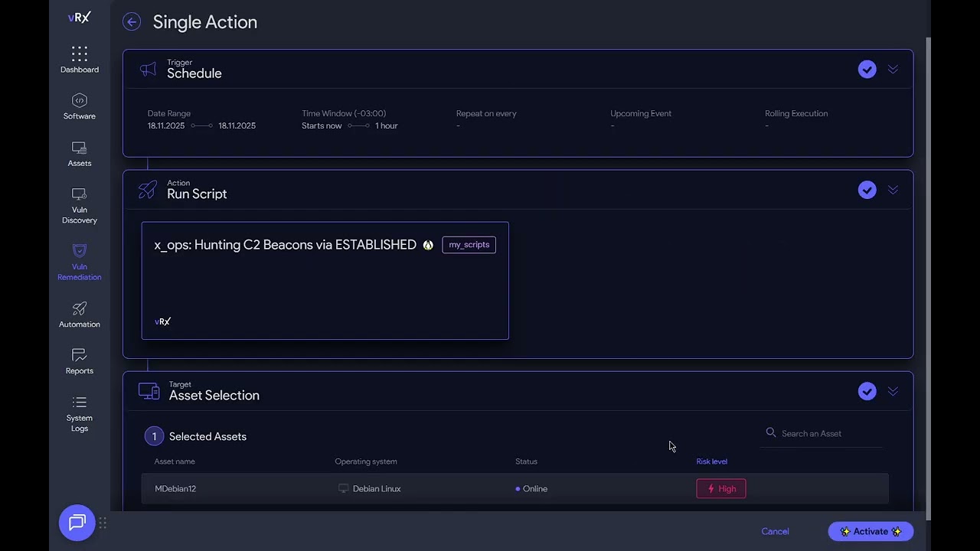980x551 pixels.
Task: Select the MDebian12 asset row
Action: [x=514, y=488]
